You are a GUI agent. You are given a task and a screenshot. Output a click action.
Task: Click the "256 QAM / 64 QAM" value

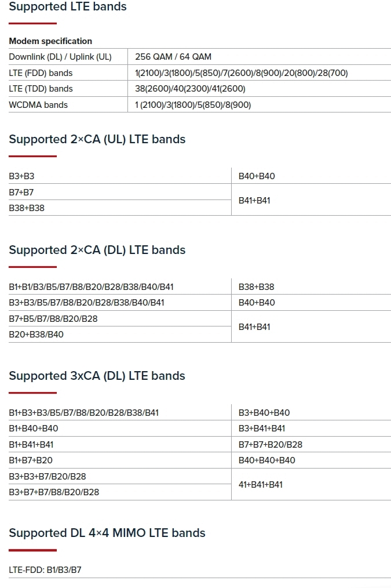[173, 57]
